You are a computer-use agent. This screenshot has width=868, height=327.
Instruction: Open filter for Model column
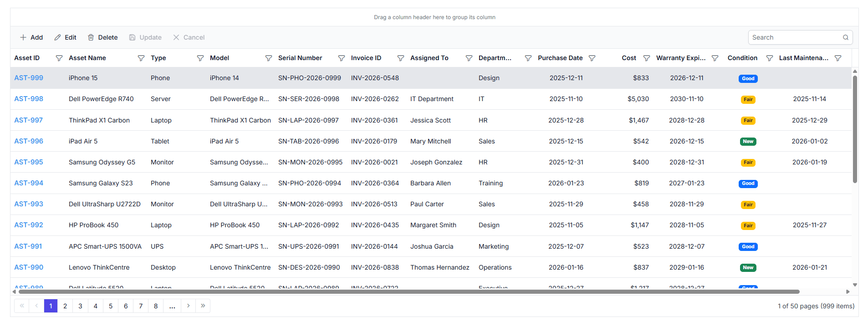269,58
